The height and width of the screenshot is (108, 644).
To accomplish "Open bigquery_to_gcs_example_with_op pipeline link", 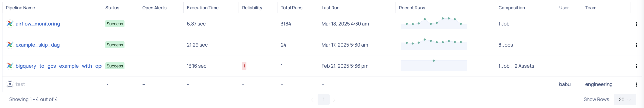I will click(x=59, y=66).
